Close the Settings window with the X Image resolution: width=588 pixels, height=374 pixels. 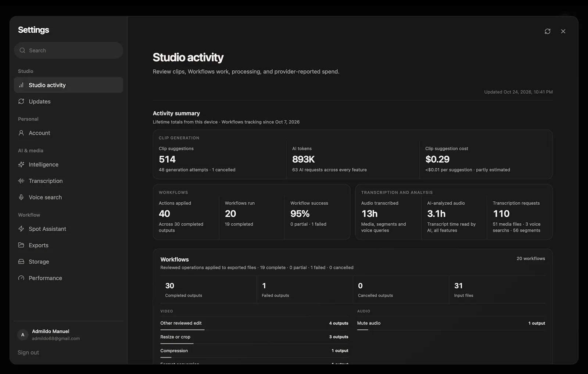(563, 31)
